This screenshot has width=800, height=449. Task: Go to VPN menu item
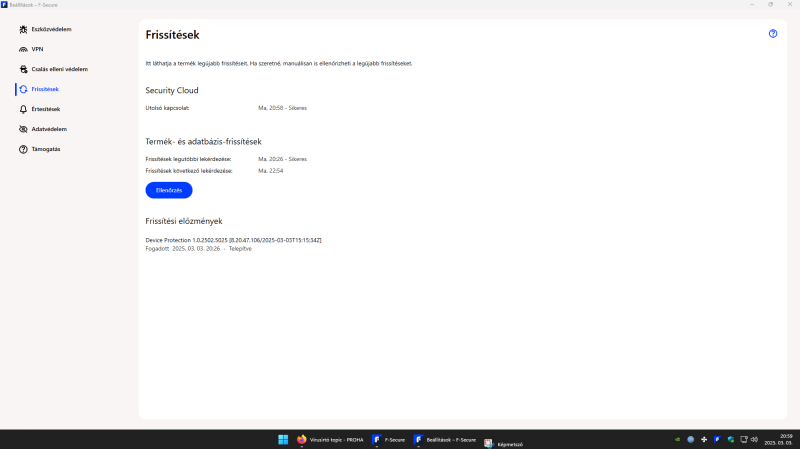point(37,49)
